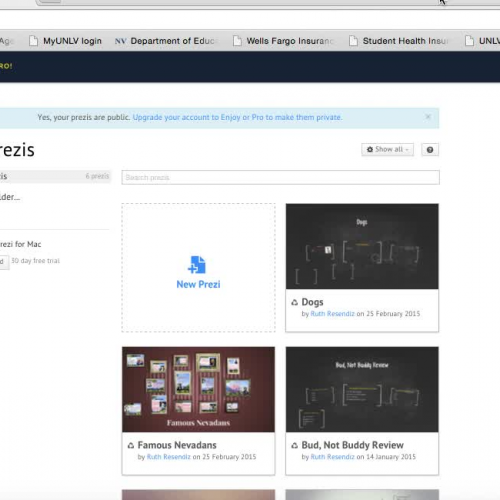
Task: Click the Wells Fargo bookmark page icon
Action: click(237, 41)
